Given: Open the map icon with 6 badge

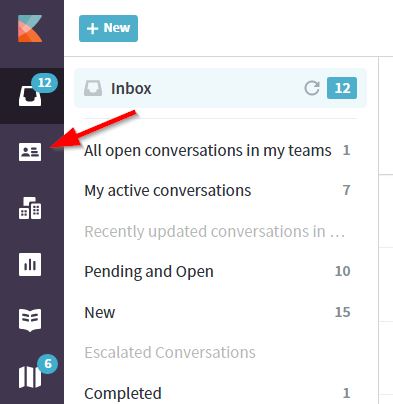Looking at the screenshot, I should coord(30,377).
